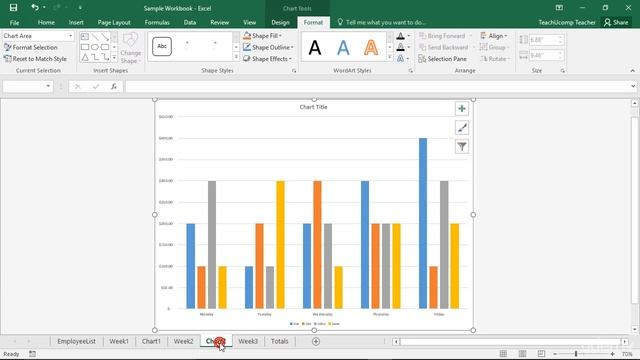The height and width of the screenshot is (360, 640).
Task: Select the Chart Title text
Action: point(313,107)
